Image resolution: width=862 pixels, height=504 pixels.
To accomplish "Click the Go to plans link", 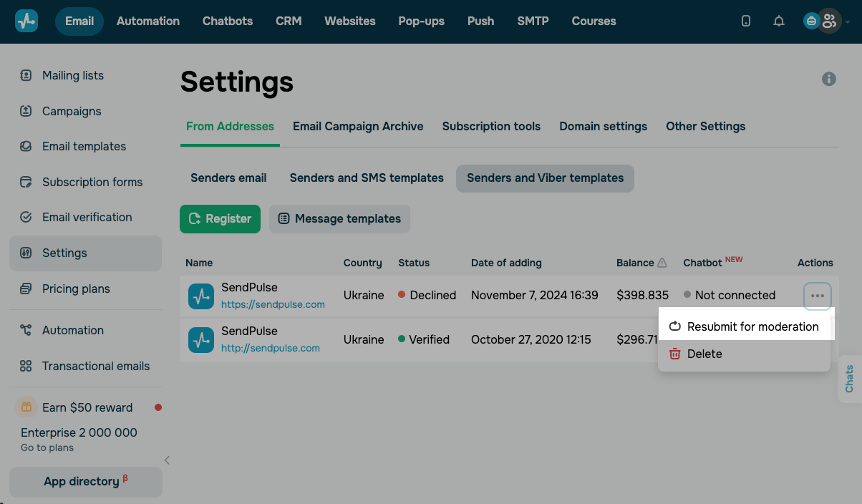I will point(47,447).
